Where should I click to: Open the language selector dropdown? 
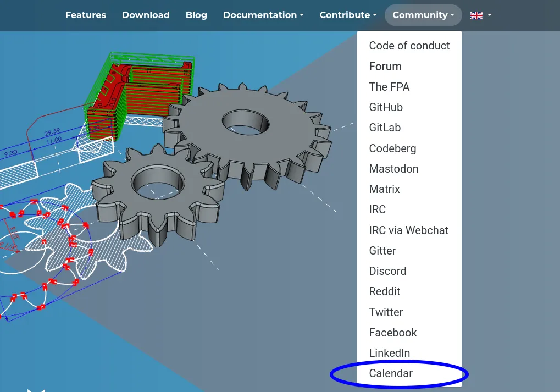point(481,15)
